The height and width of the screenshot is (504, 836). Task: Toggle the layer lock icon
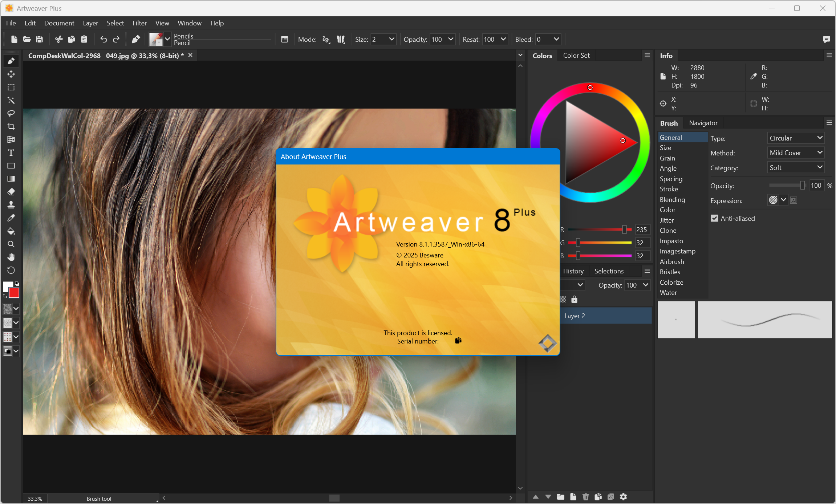[x=574, y=299]
